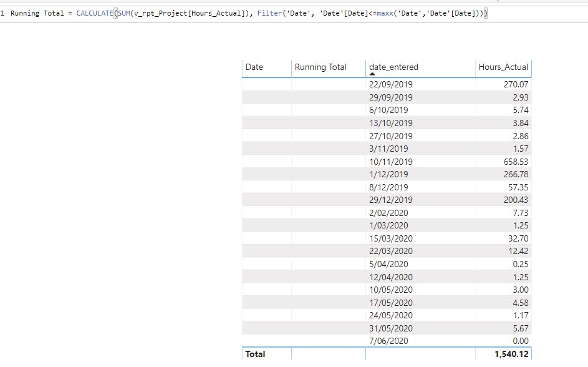The width and height of the screenshot is (588, 367).
Task: Click the Total row label
Action: (x=255, y=354)
